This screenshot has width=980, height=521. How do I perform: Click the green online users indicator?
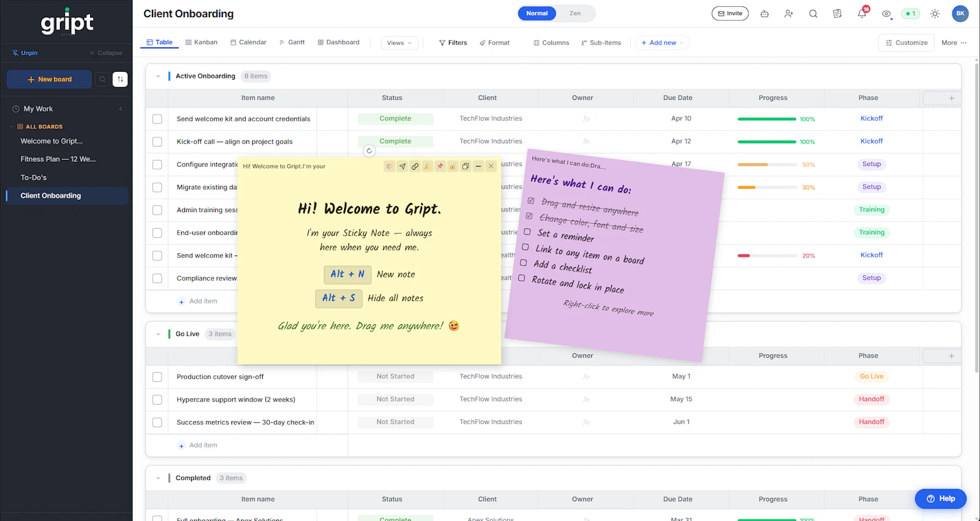coord(910,13)
